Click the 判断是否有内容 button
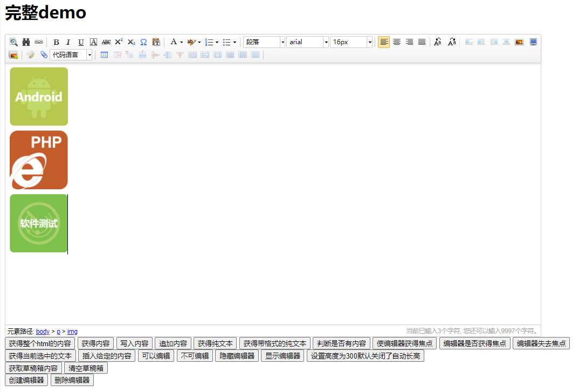The image size is (579, 392). [x=342, y=343]
